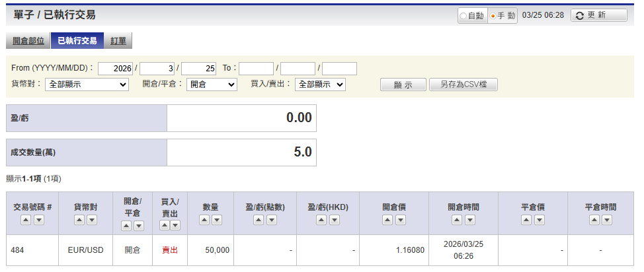Sort 交易號碼 # column descending
Screen dimensions: 644x272
tap(39, 221)
